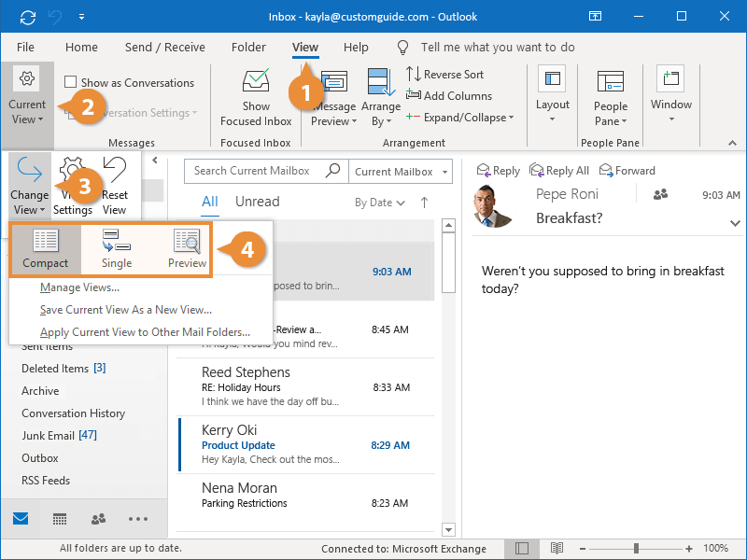Click the people icon beside Pepe Roni
The width and height of the screenshot is (747, 560).
pyautogui.click(x=660, y=194)
